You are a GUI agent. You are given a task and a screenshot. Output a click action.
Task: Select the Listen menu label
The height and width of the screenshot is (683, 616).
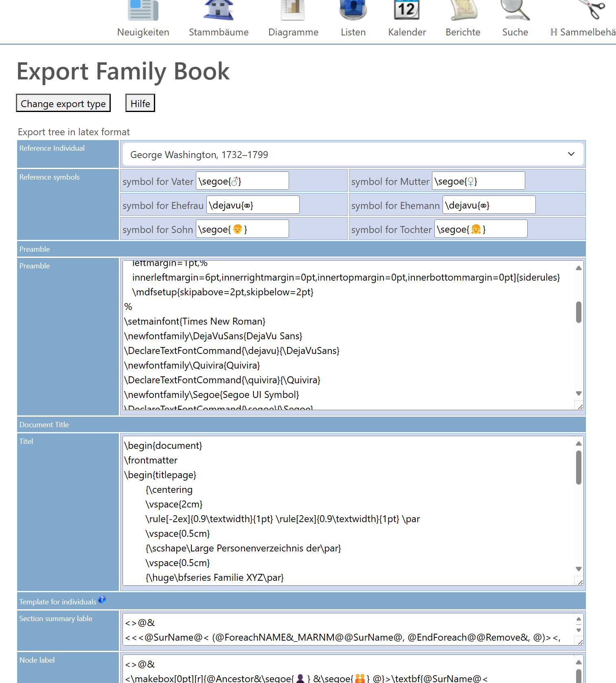click(353, 32)
